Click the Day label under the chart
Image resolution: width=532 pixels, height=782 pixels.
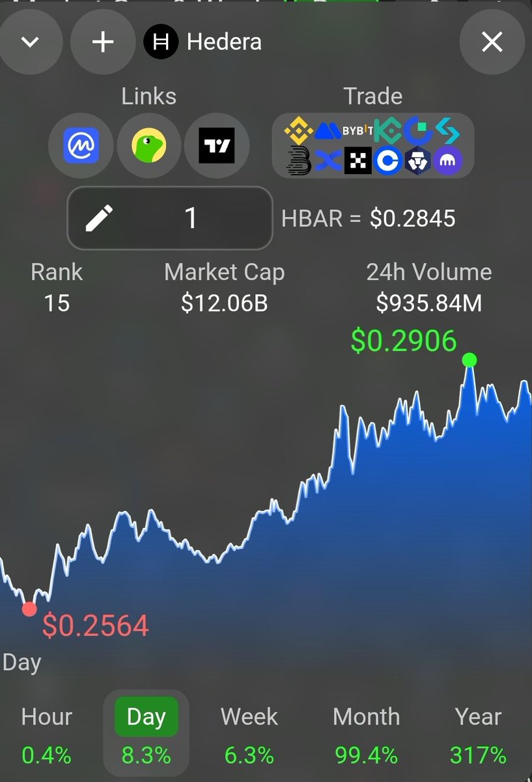click(21, 663)
